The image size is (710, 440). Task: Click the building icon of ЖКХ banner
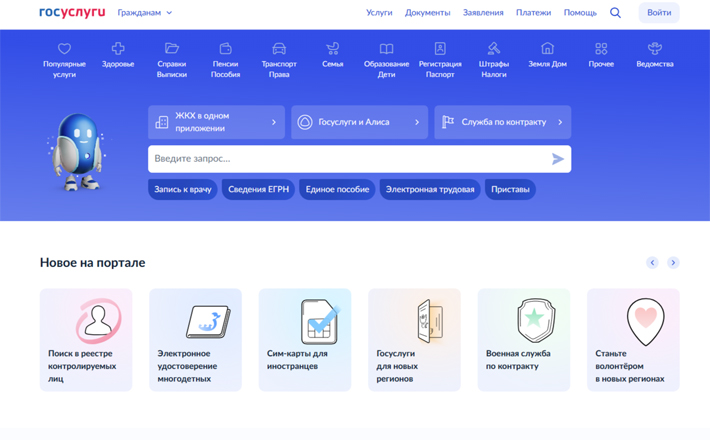point(162,122)
